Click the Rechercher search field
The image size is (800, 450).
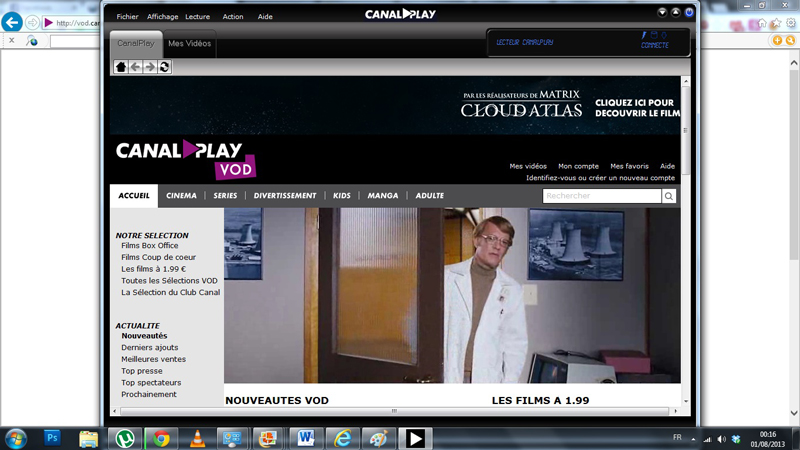pos(602,196)
